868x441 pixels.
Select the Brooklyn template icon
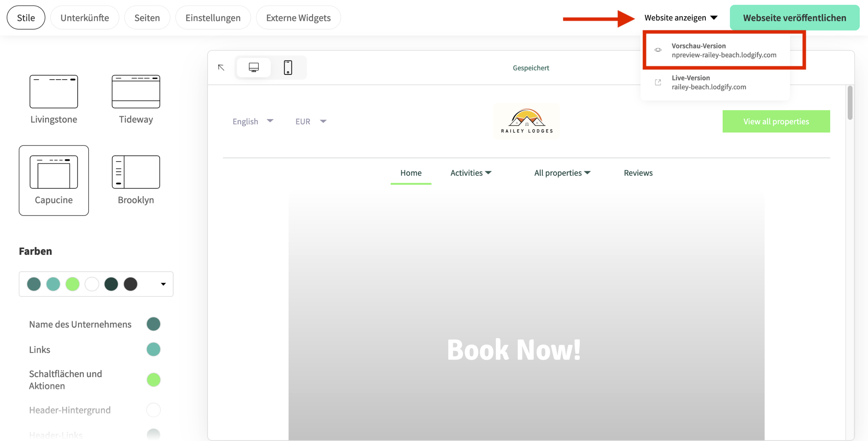pyautogui.click(x=136, y=172)
